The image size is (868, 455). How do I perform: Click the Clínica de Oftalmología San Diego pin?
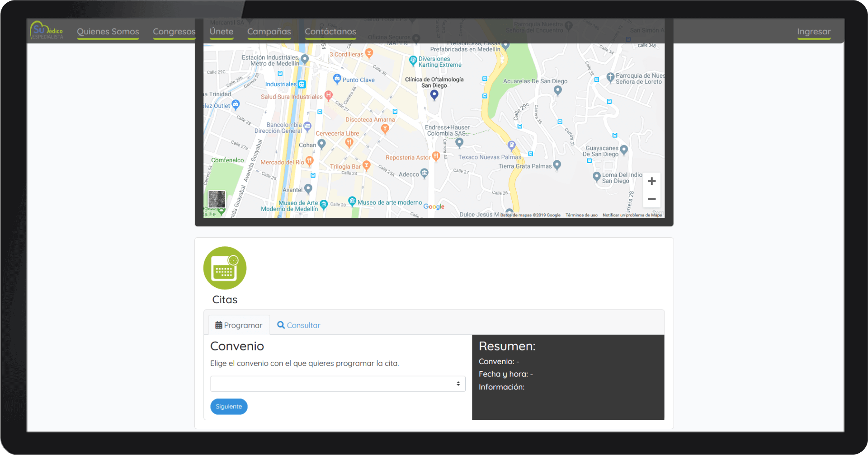434,94
